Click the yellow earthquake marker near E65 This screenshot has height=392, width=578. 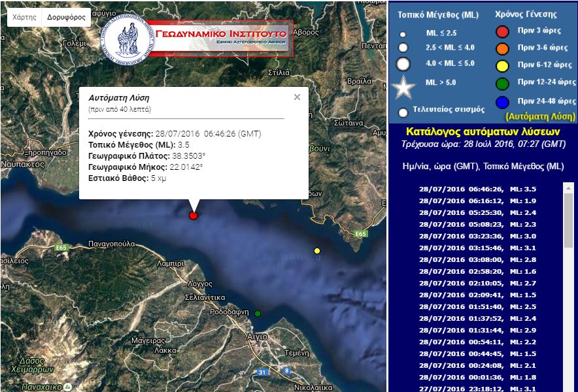[316, 251]
